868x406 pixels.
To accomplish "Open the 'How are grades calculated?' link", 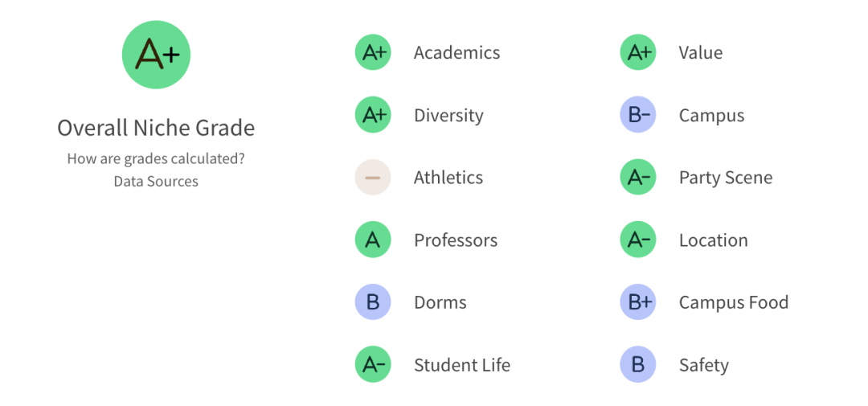I will (x=156, y=159).
